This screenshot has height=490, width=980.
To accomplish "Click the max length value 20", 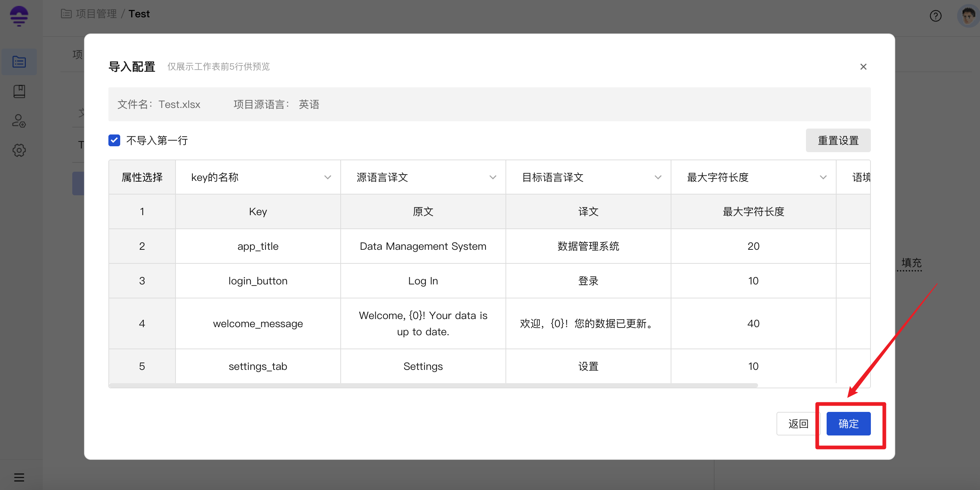I will pyautogui.click(x=753, y=246).
